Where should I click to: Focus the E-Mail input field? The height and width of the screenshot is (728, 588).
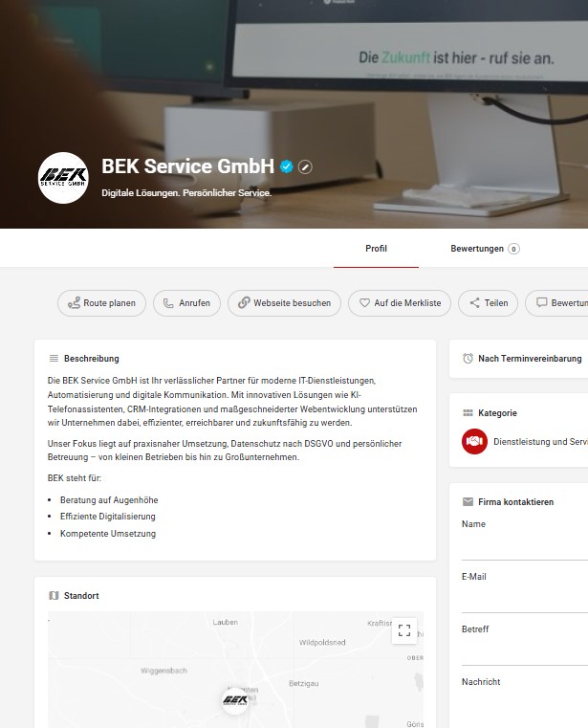pyautogui.click(x=525, y=600)
